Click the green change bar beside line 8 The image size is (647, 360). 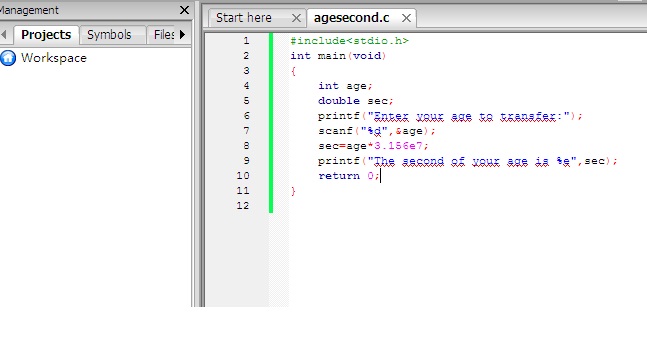pyautogui.click(x=271, y=146)
